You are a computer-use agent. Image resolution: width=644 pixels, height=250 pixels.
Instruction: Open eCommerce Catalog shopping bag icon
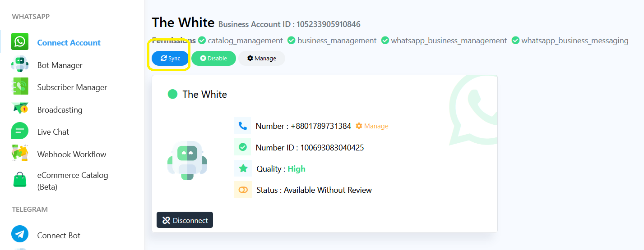(x=20, y=180)
